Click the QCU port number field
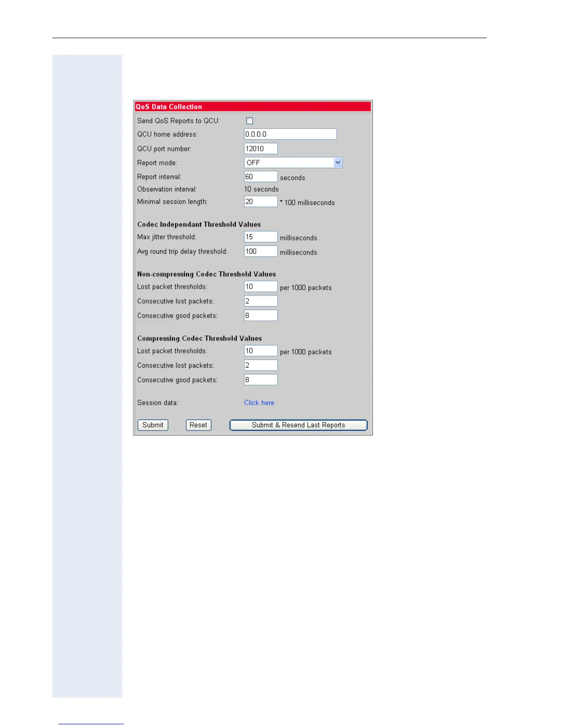 pos(261,148)
